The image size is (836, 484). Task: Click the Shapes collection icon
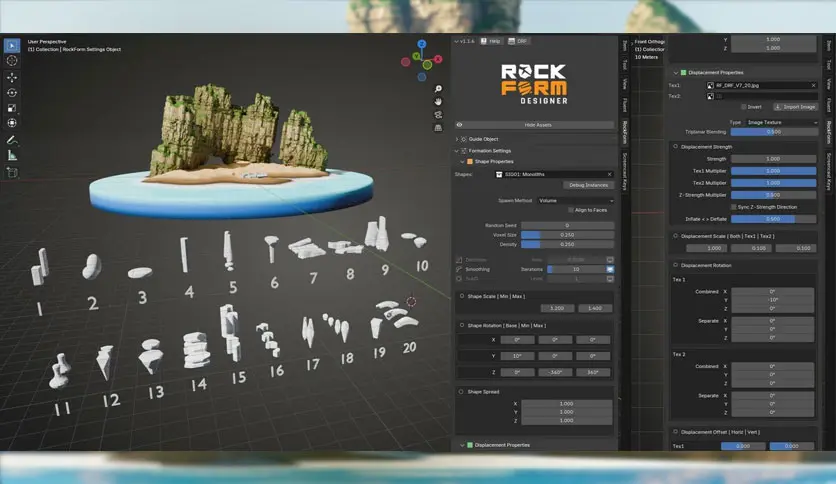[499, 174]
